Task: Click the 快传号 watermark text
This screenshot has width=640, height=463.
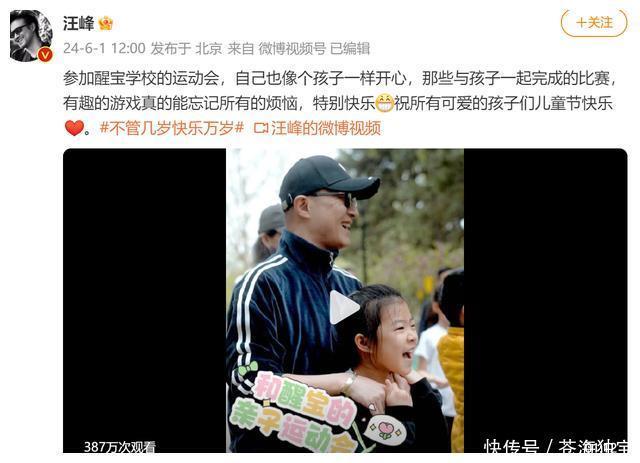Action: tap(511, 447)
